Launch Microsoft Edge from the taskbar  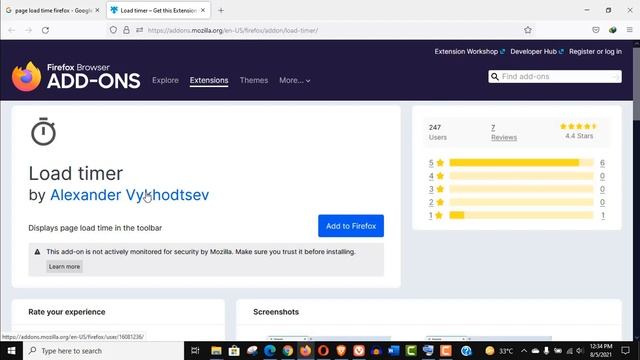tap(270, 351)
